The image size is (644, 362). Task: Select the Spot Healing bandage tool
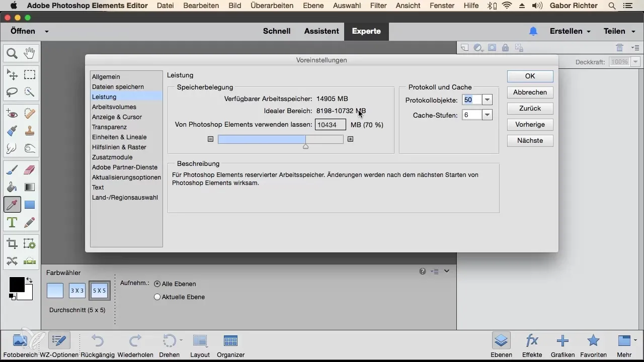pyautogui.click(x=30, y=114)
